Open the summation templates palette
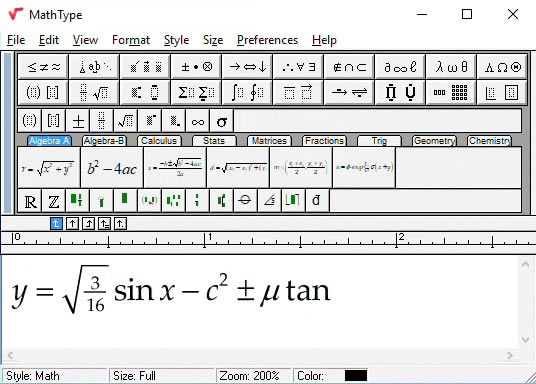The image size is (536, 384). click(x=196, y=92)
